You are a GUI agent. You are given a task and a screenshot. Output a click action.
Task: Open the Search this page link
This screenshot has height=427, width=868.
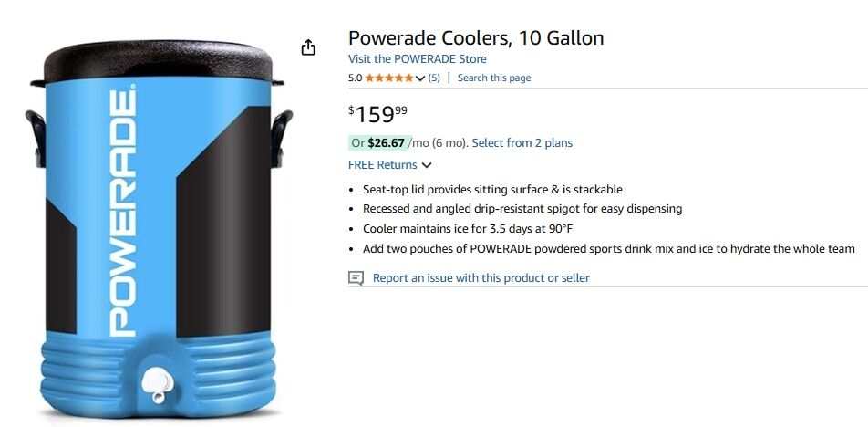493,78
